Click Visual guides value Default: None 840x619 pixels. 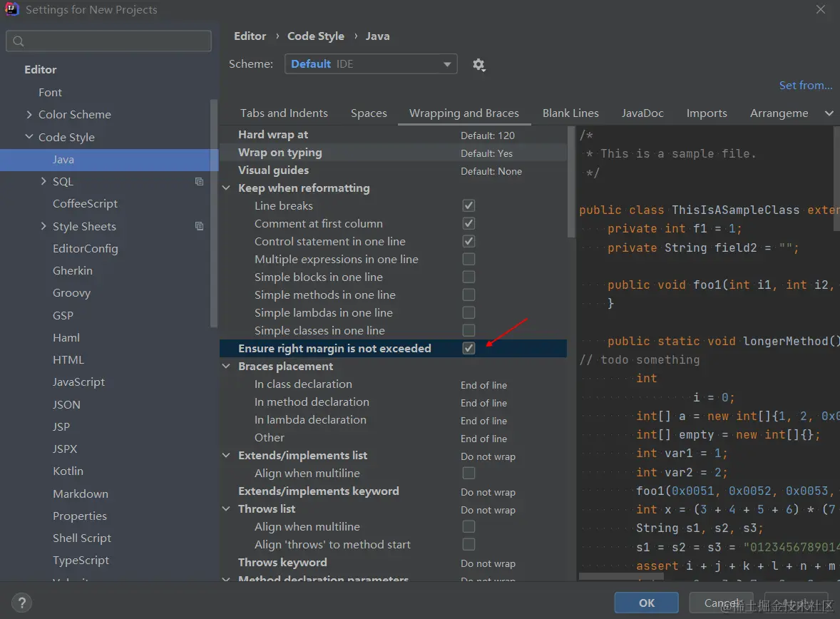491,171
